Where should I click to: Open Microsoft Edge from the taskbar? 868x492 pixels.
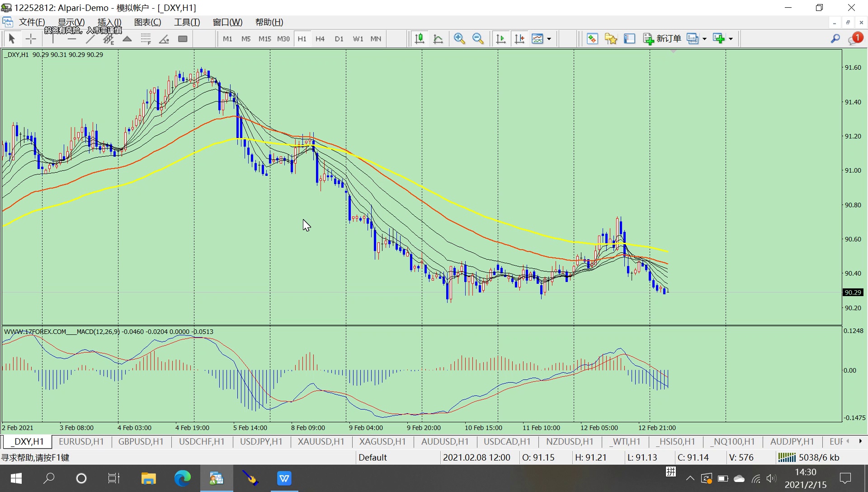point(183,478)
